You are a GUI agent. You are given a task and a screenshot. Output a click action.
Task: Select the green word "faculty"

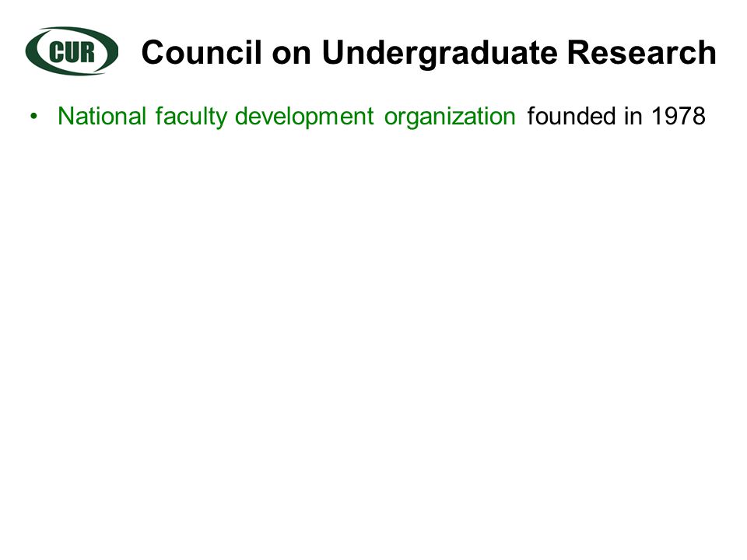tap(191, 117)
